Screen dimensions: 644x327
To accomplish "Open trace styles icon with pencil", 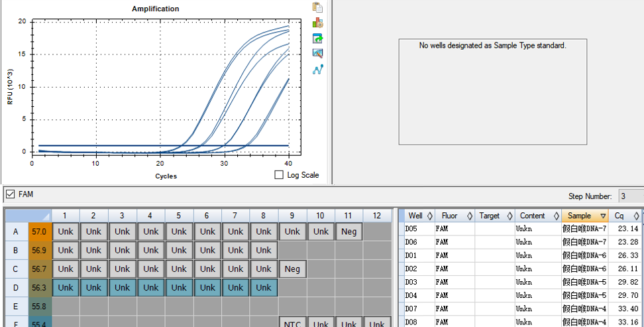I will click(x=317, y=54).
